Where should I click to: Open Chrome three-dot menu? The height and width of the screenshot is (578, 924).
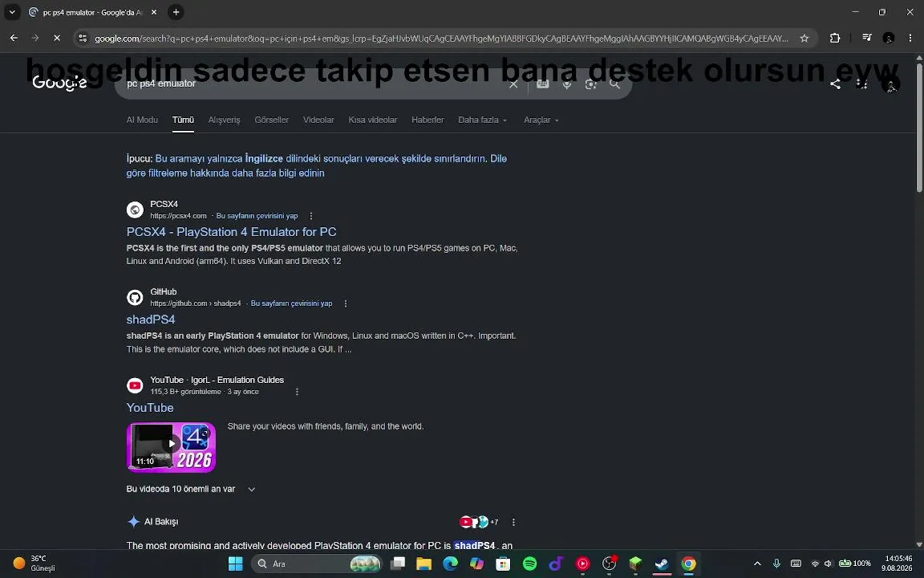(910, 39)
